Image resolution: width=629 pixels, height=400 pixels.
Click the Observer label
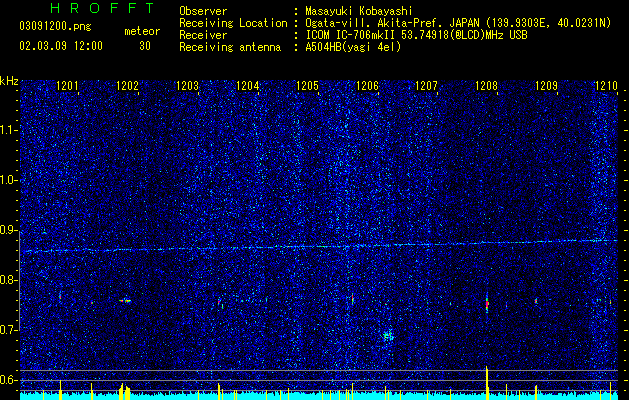tap(203, 11)
